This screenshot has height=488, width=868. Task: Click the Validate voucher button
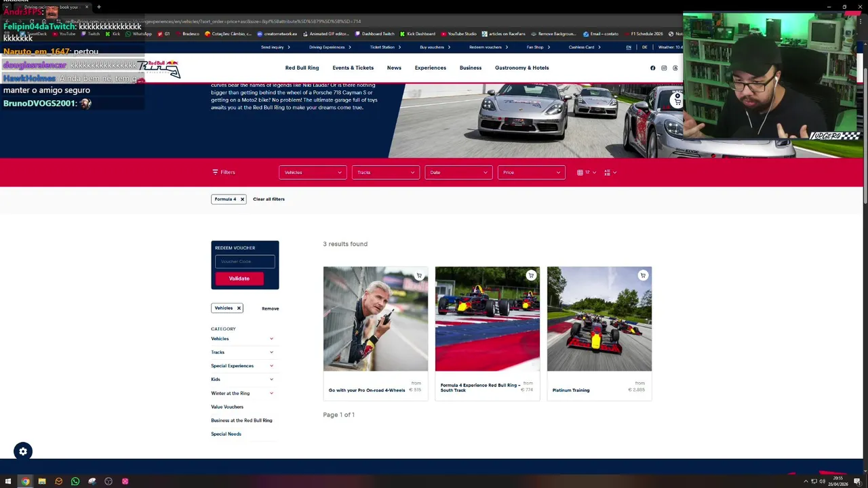pos(239,279)
